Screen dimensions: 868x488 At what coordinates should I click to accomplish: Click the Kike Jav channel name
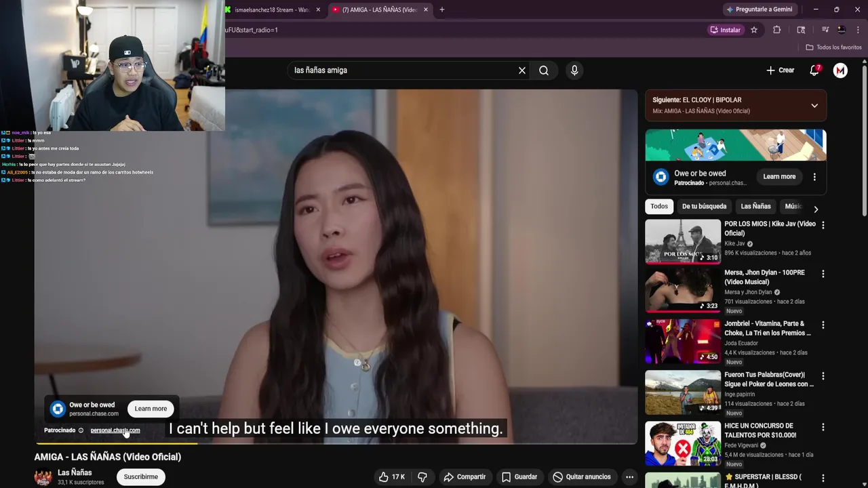734,244
